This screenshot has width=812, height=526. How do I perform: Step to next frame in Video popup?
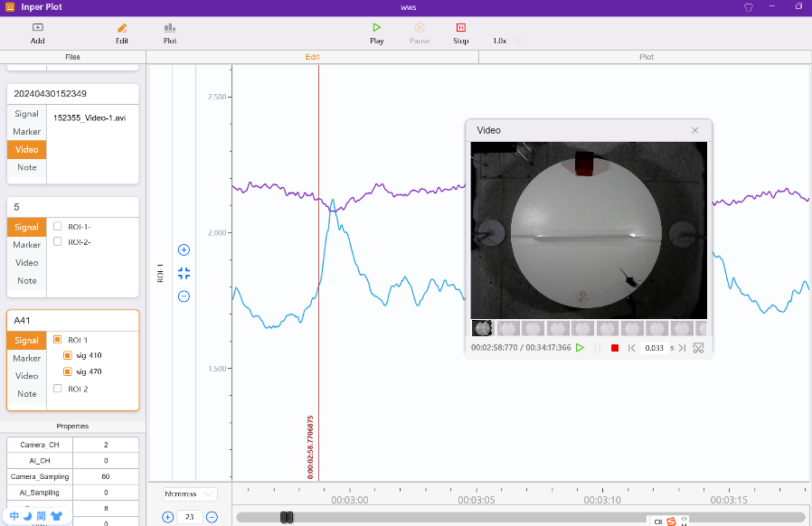pos(682,348)
